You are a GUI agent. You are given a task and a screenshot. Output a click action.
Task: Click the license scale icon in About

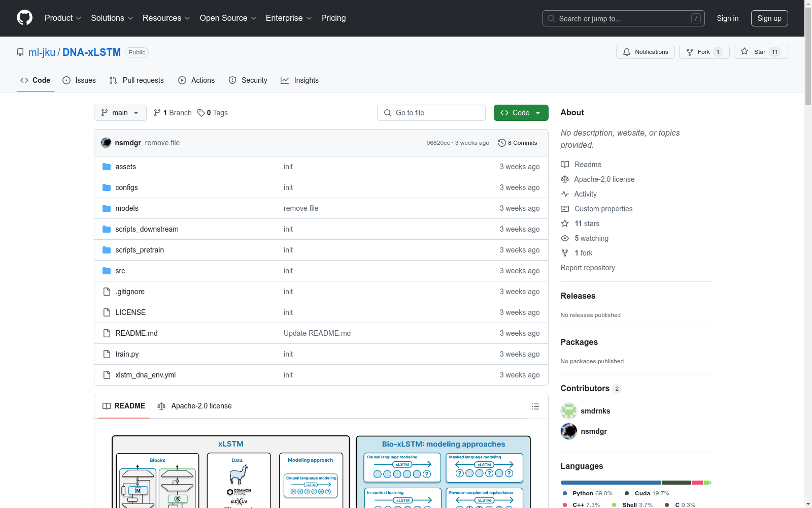(565, 179)
